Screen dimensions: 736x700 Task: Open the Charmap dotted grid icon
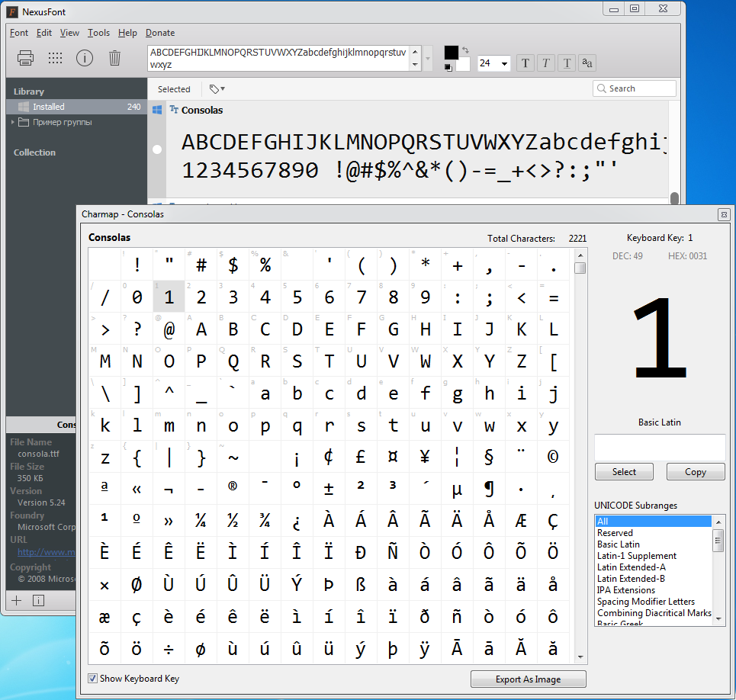[56, 58]
